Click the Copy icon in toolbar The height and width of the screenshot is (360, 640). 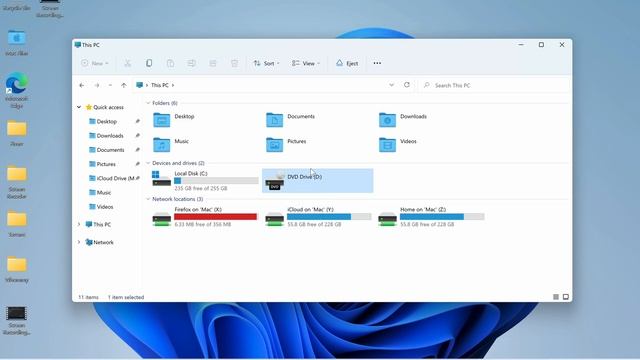pyautogui.click(x=149, y=63)
